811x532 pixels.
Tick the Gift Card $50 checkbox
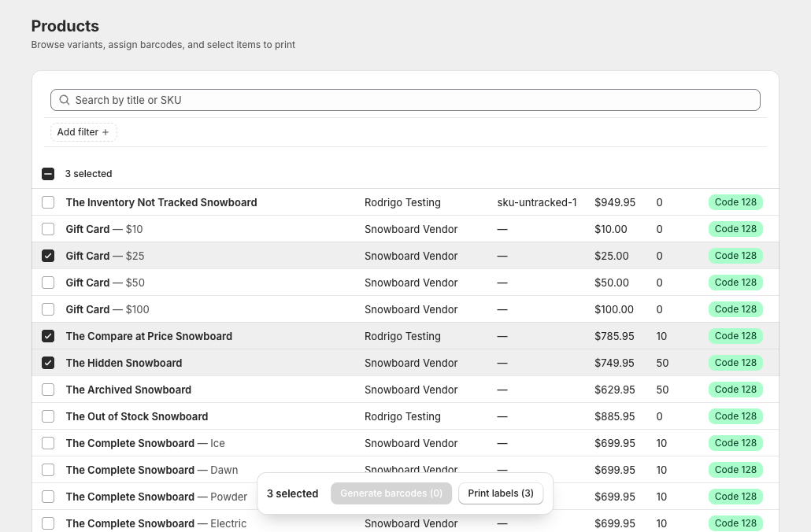point(48,283)
